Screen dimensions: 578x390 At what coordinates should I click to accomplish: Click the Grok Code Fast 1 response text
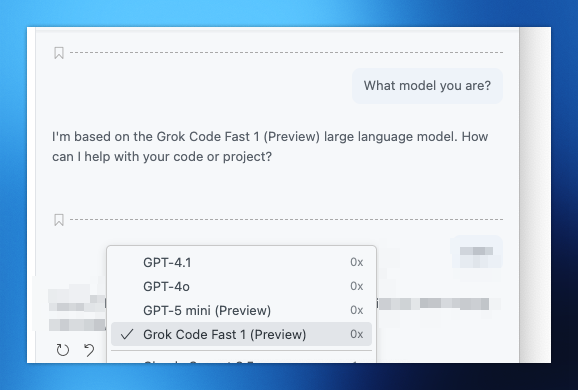click(x=270, y=147)
